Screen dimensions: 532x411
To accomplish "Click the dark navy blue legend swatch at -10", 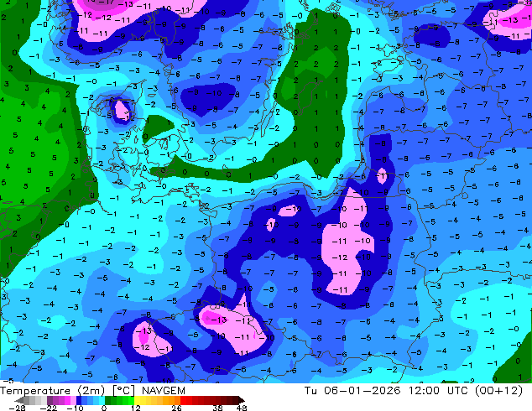I will tap(79, 400).
